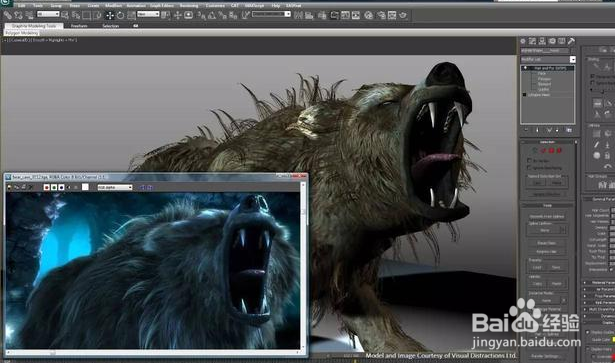The height and width of the screenshot is (363, 615).
Task: Expand the Kink Parameters rollout
Action: point(600,303)
